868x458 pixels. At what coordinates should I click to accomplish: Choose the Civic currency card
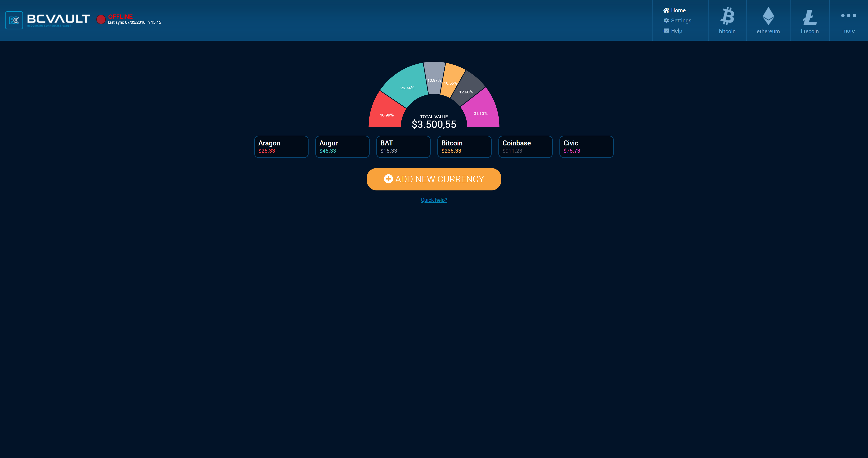586,147
